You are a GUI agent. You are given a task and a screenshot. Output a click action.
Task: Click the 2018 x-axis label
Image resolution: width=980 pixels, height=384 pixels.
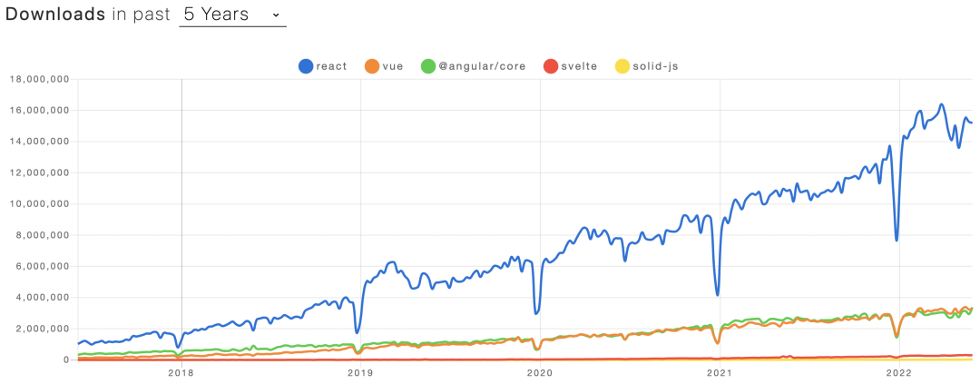click(x=181, y=372)
